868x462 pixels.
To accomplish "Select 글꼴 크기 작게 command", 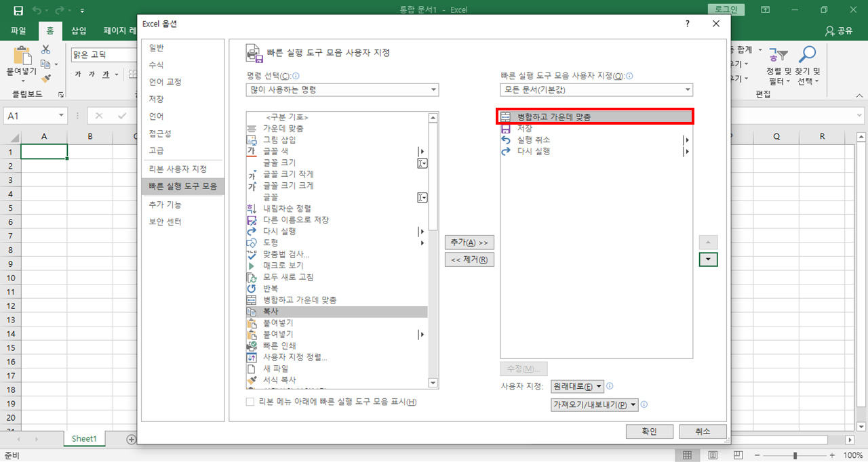I will pyautogui.click(x=336, y=174).
